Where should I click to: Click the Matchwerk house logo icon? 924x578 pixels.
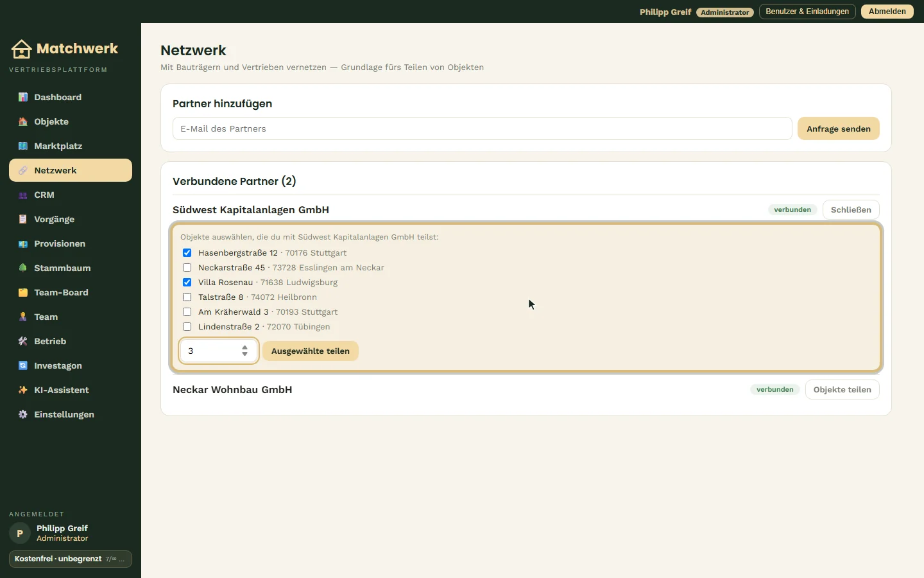point(21,49)
